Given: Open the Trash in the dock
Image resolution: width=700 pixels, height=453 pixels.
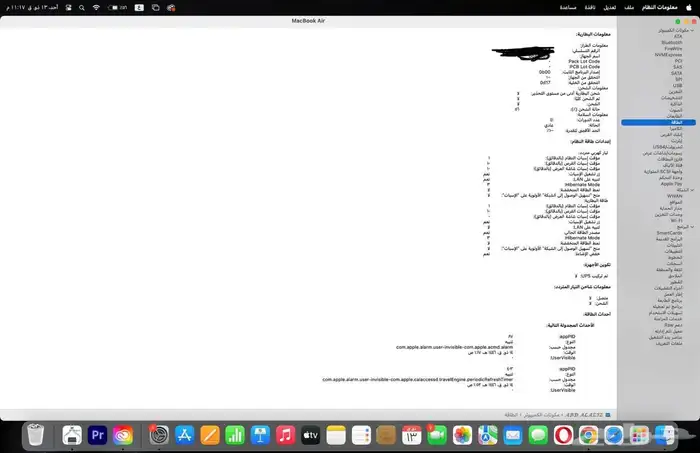Looking at the screenshot, I should coord(35,435).
